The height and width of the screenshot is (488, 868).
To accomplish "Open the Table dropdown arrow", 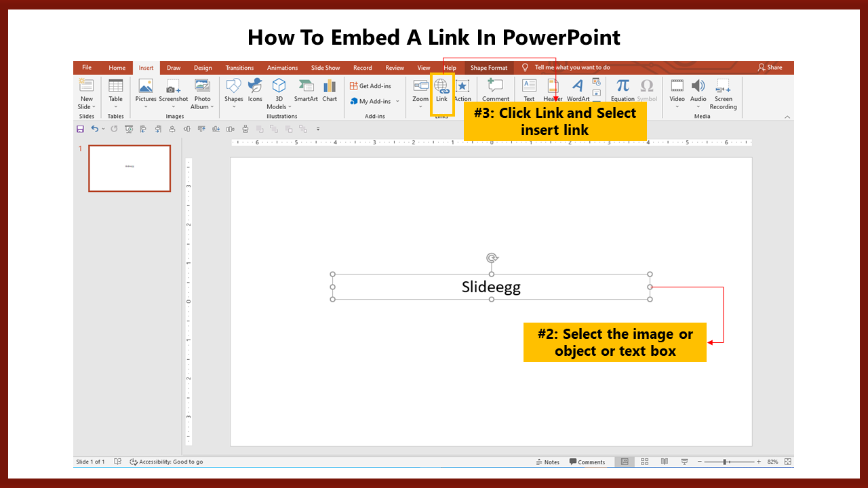I will [x=116, y=106].
